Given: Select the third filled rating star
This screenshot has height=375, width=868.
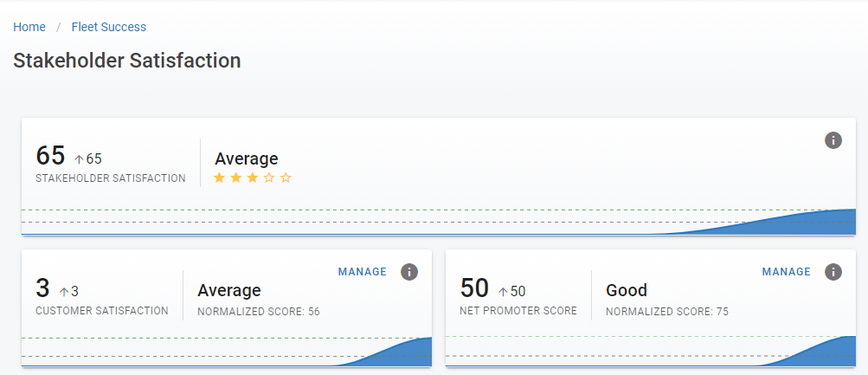Looking at the screenshot, I should pyautogui.click(x=252, y=178).
